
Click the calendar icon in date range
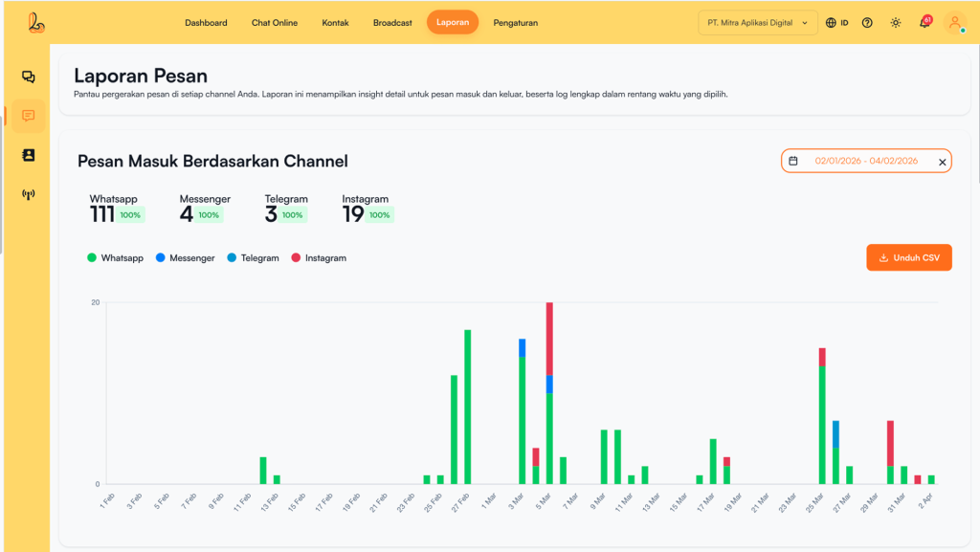tap(793, 162)
